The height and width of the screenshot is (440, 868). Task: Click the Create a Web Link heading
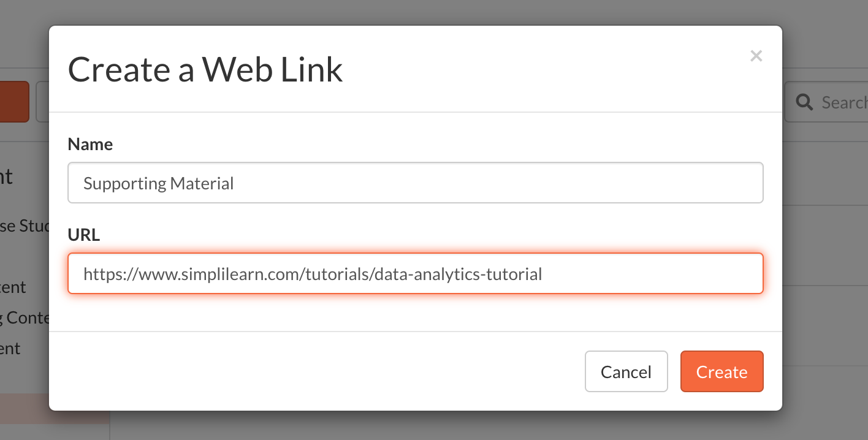[x=205, y=69]
